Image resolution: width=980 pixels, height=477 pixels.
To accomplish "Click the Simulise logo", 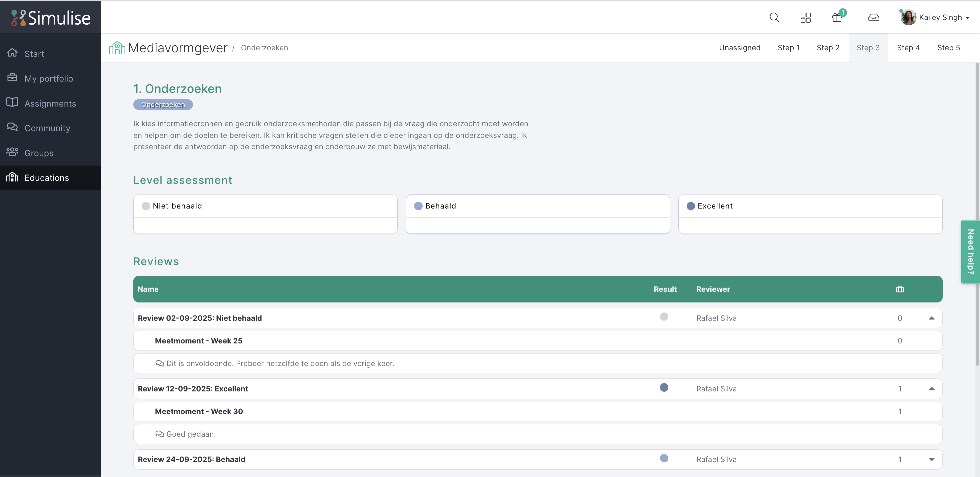I will 51,17.
